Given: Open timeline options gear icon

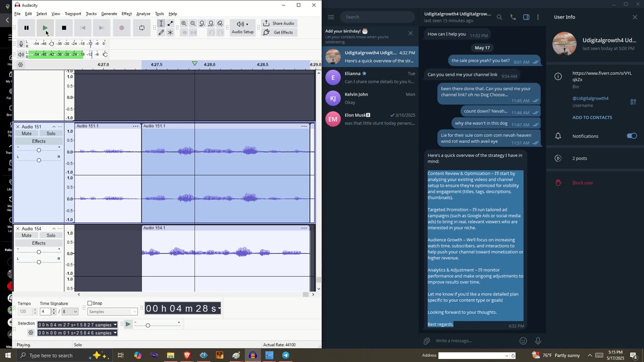Looking at the screenshot, I should click(x=20, y=64).
